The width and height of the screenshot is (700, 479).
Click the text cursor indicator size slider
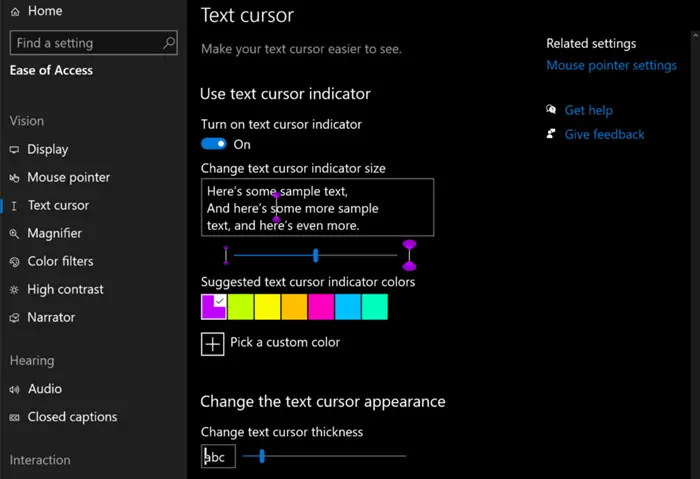point(316,255)
